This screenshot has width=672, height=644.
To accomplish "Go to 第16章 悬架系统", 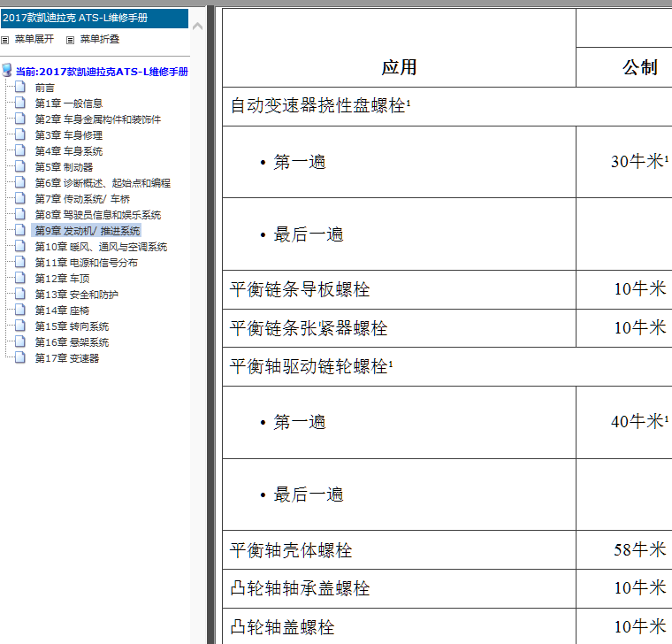I will pos(72,342).
